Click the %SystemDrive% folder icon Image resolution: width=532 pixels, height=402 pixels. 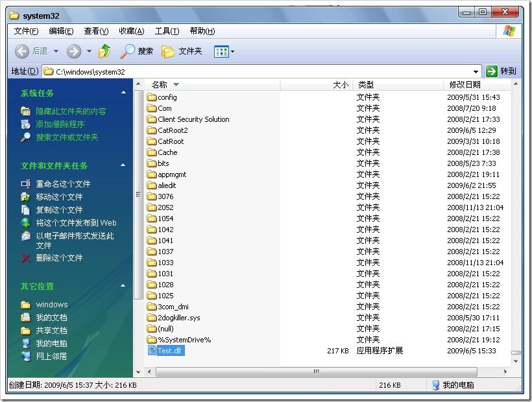(152, 340)
